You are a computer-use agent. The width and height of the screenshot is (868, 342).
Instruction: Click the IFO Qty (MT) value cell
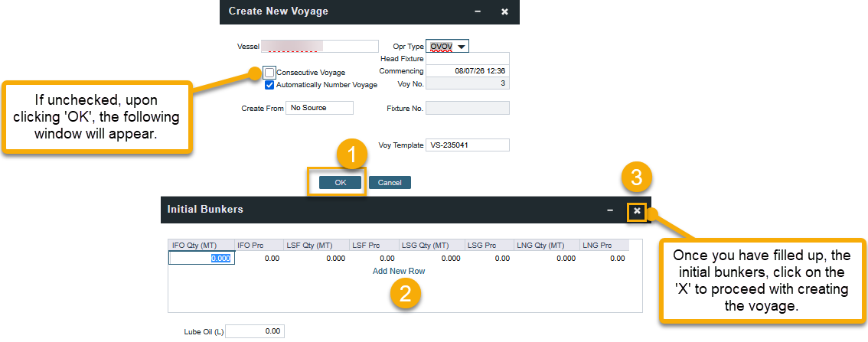click(201, 259)
